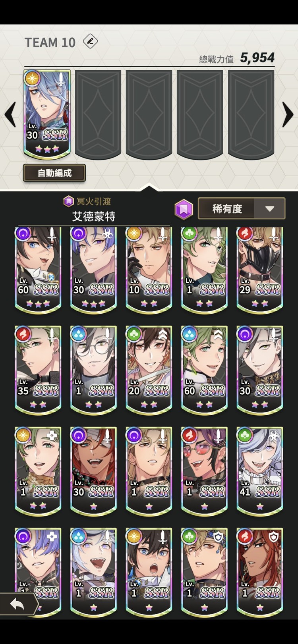This screenshot has height=644, width=298.
Task: Select the Lv.30 SSR card in team slot one
Action: (47, 114)
